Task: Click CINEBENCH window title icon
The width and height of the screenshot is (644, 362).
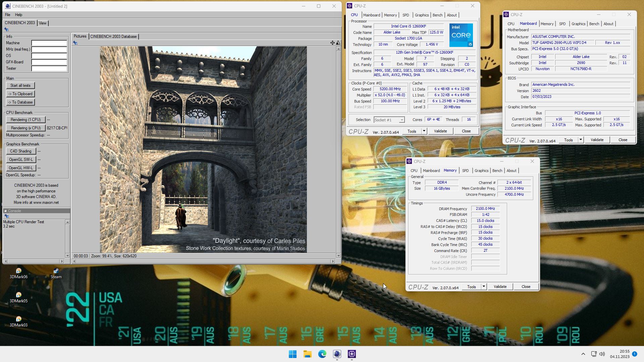Action: [7, 6]
